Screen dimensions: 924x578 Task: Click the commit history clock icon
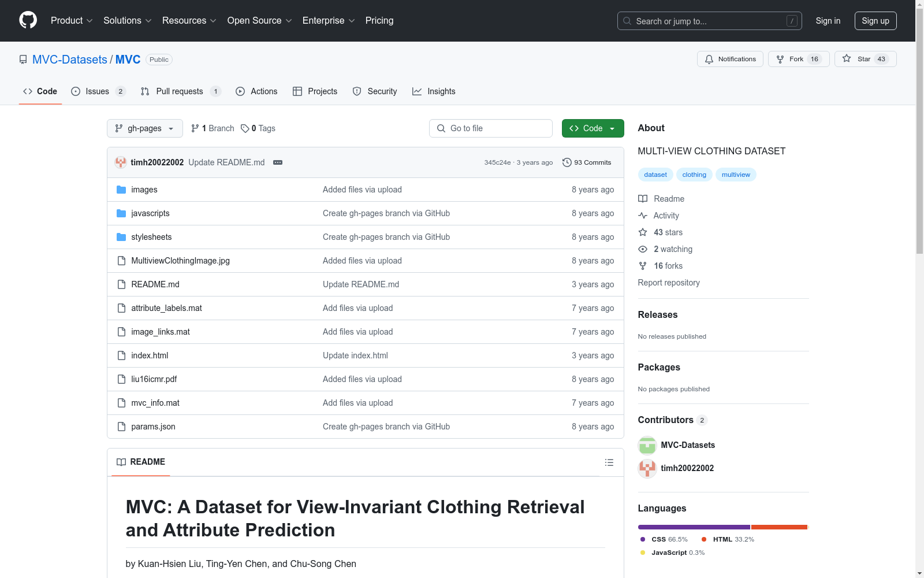567,162
